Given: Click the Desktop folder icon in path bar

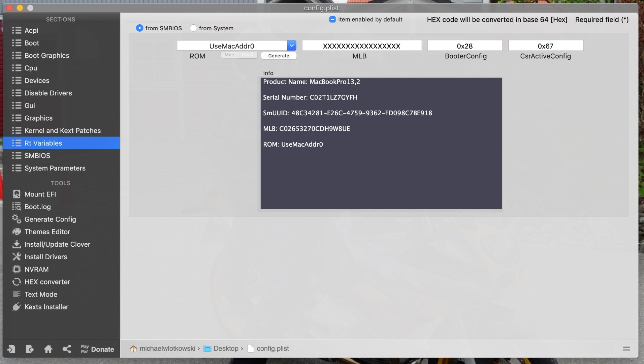Looking at the screenshot, I should pyautogui.click(x=207, y=348).
